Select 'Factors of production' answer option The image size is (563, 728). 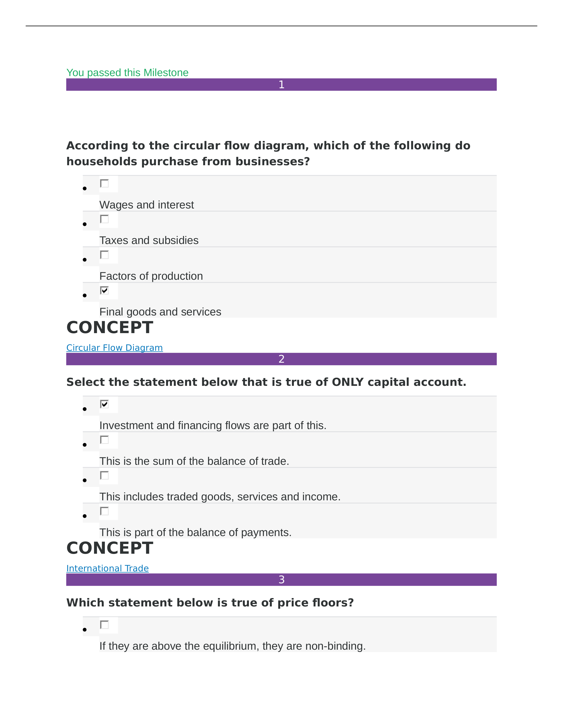pyautogui.click(x=104, y=255)
